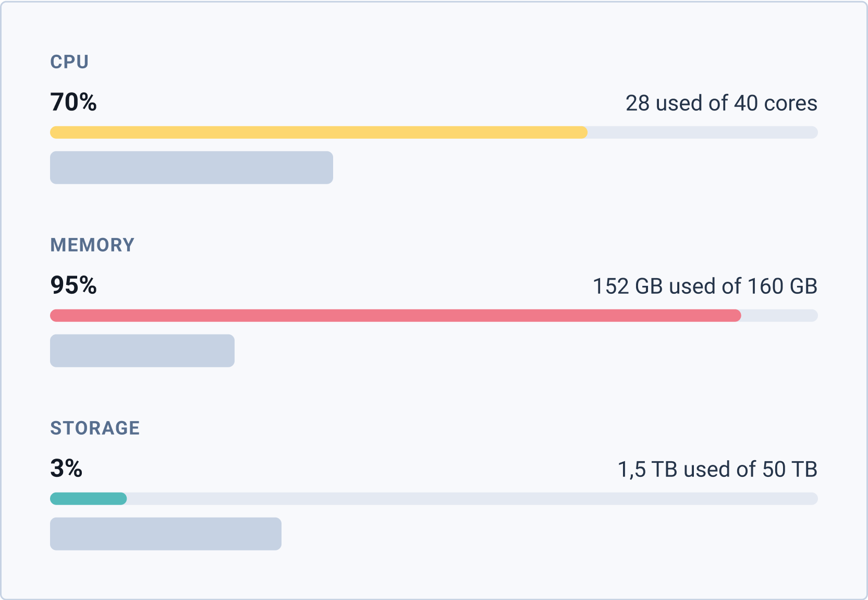Click the unfilled gray end of CPU bar

tap(702, 133)
